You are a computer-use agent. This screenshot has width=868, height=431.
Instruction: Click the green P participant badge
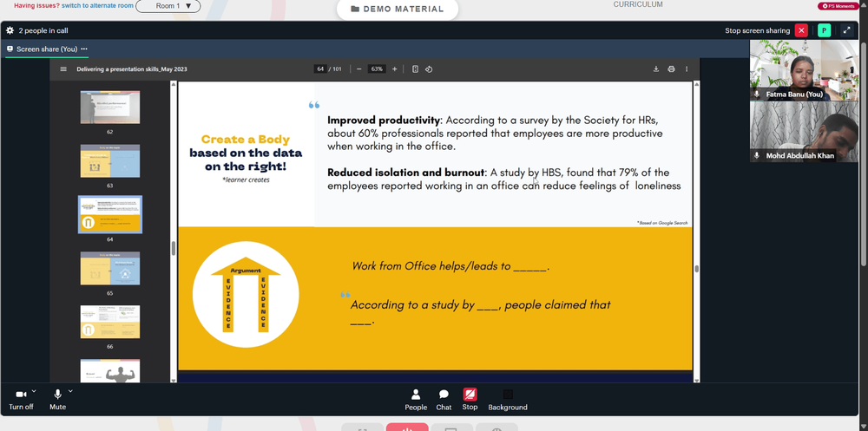coord(825,30)
